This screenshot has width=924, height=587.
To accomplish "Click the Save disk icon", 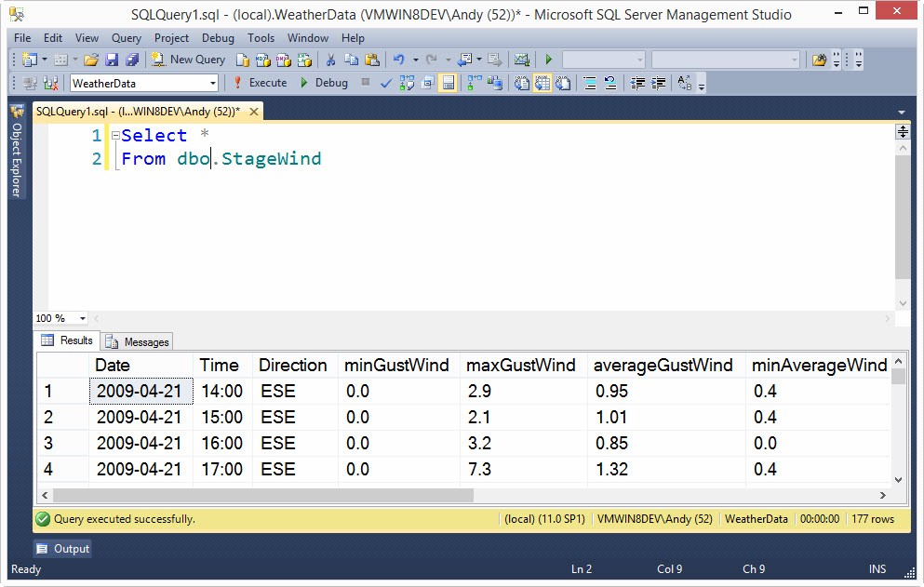I will click(112, 60).
